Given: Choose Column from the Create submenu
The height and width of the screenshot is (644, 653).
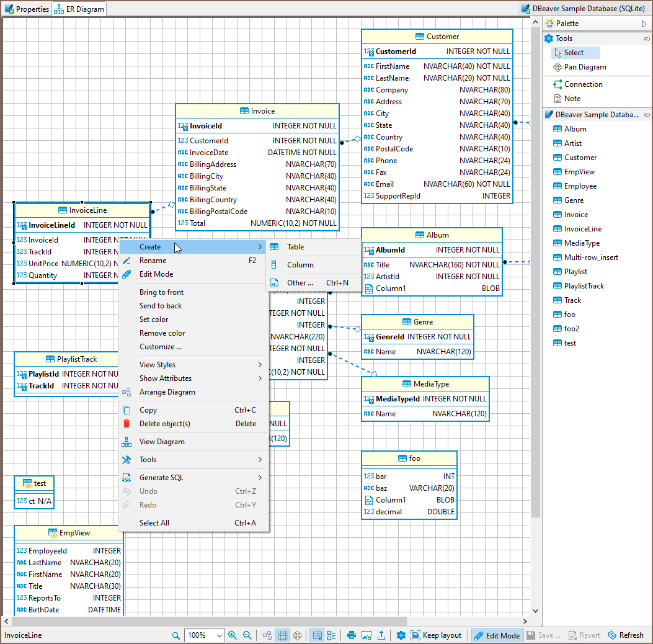Looking at the screenshot, I should 300,265.
